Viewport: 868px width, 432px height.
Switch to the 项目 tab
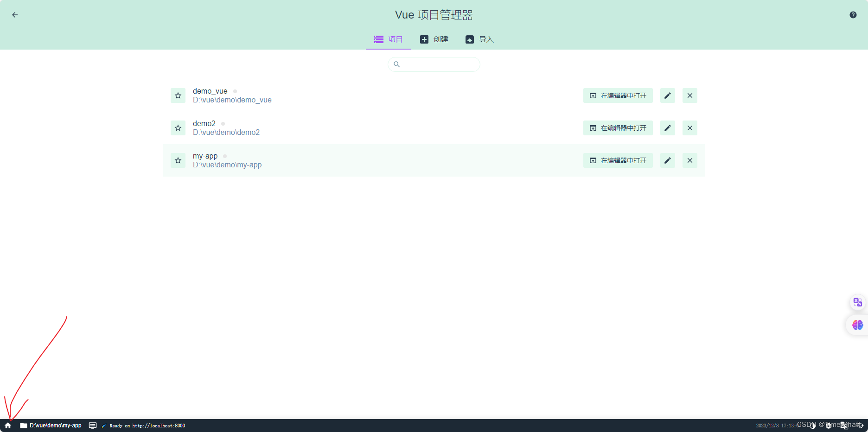(389, 39)
